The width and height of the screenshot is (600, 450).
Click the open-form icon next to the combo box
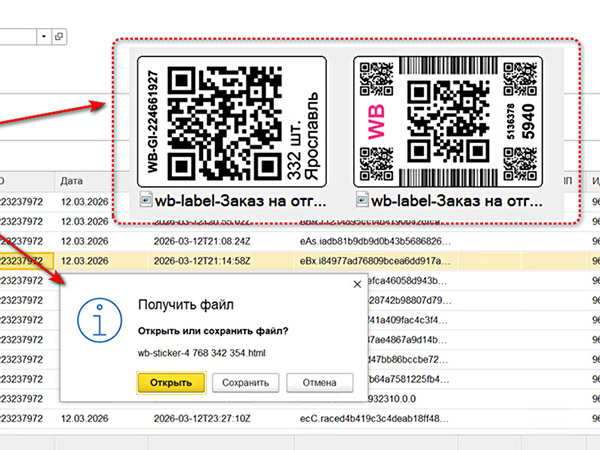pos(59,36)
